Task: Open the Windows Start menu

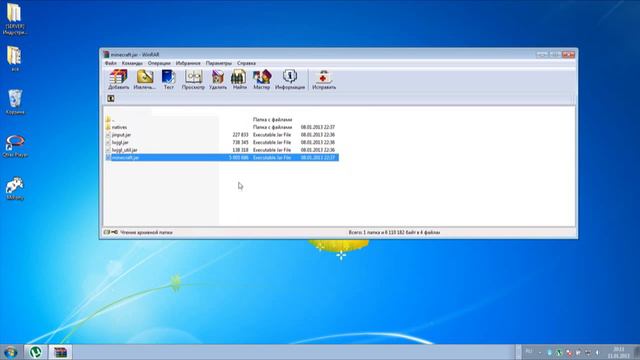Action: 10,352
